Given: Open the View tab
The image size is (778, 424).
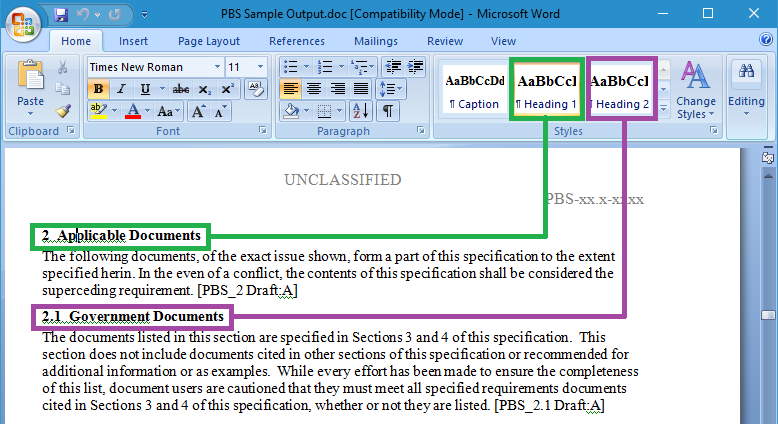Looking at the screenshot, I should [503, 41].
